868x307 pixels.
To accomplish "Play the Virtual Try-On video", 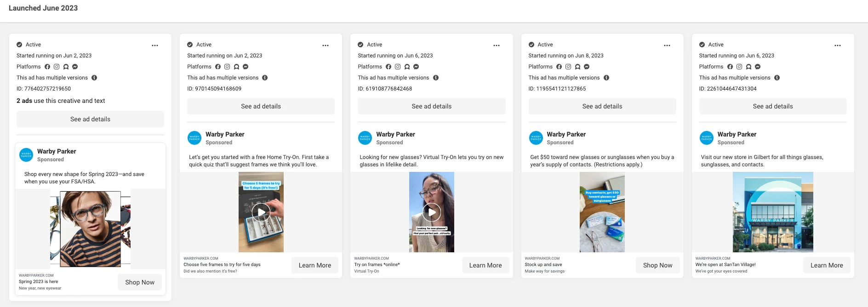I will coord(432,212).
